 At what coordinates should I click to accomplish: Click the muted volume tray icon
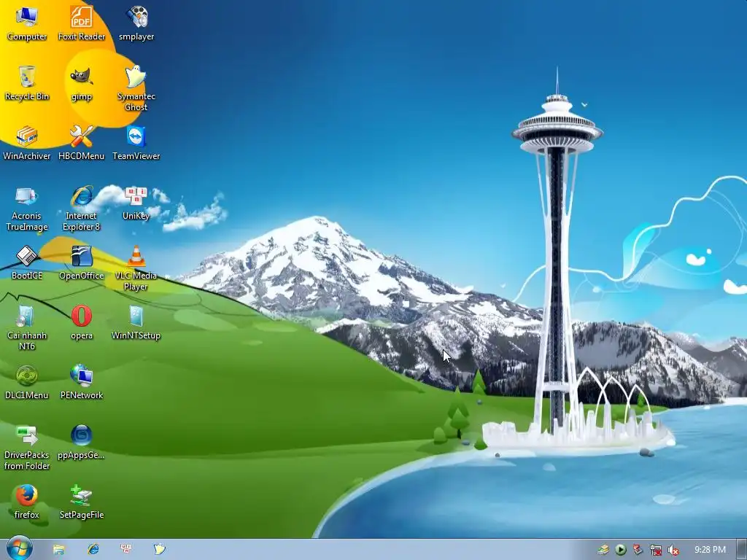tap(673, 550)
